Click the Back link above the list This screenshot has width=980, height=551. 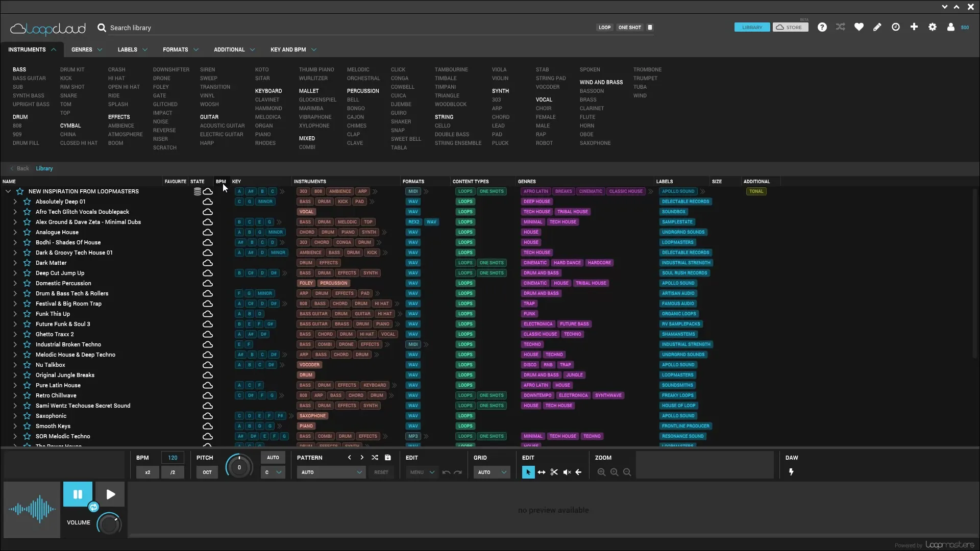pos(20,168)
